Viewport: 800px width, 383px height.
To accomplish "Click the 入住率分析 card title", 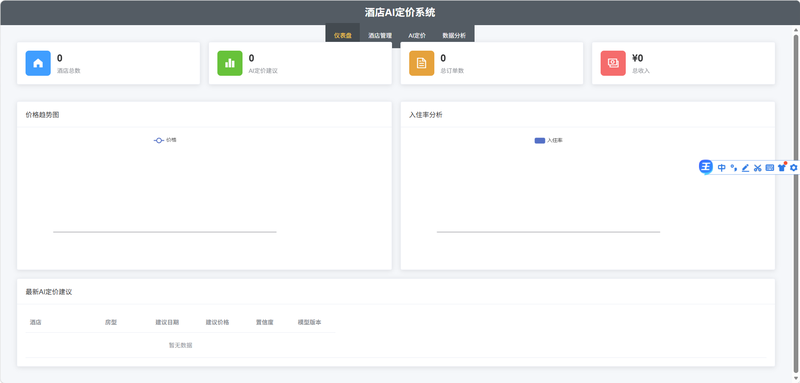I will click(x=426, y=115).
